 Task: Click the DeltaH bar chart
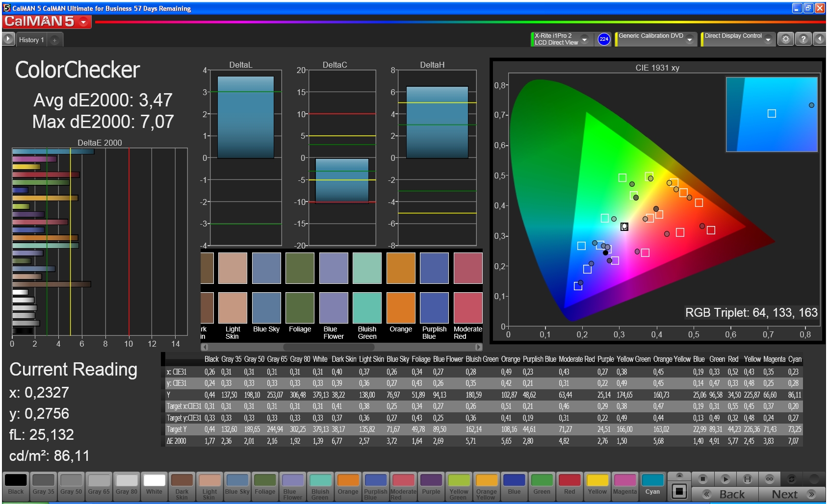[x=437, y=158]
